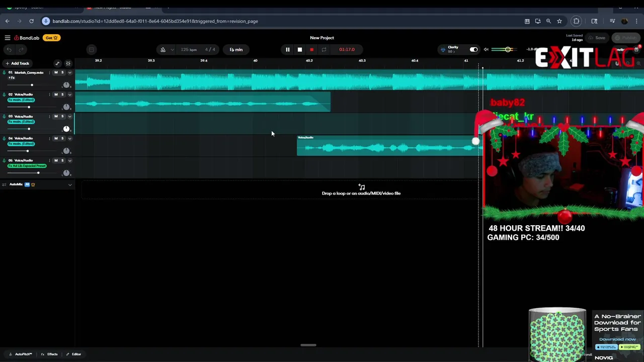Toggle the Clarity switch
The width and height of the screenshot is (644, 362).
[x=473, y=49]
